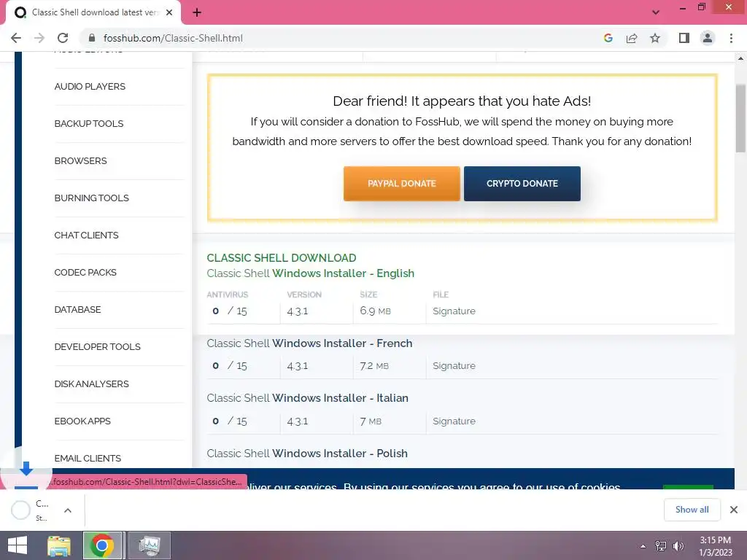Open the DISK ANALYSERS category
747x560 pixels.
click(91, 384)
